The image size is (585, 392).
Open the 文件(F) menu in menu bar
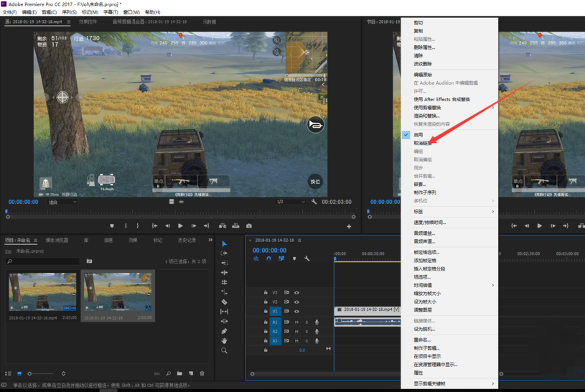tap(9, 12)
